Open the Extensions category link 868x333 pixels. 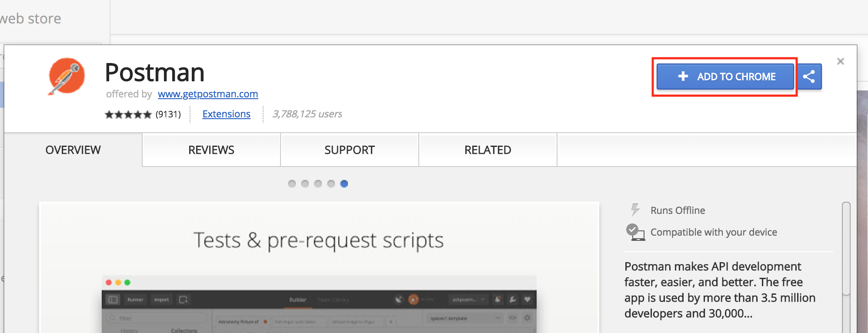tap(226, 114)
